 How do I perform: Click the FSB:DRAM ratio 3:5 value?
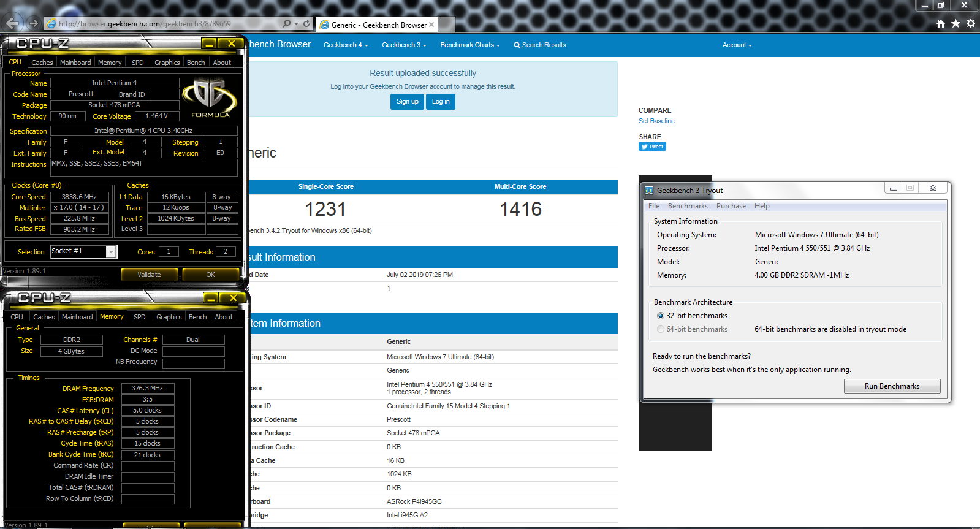(148, 399)
